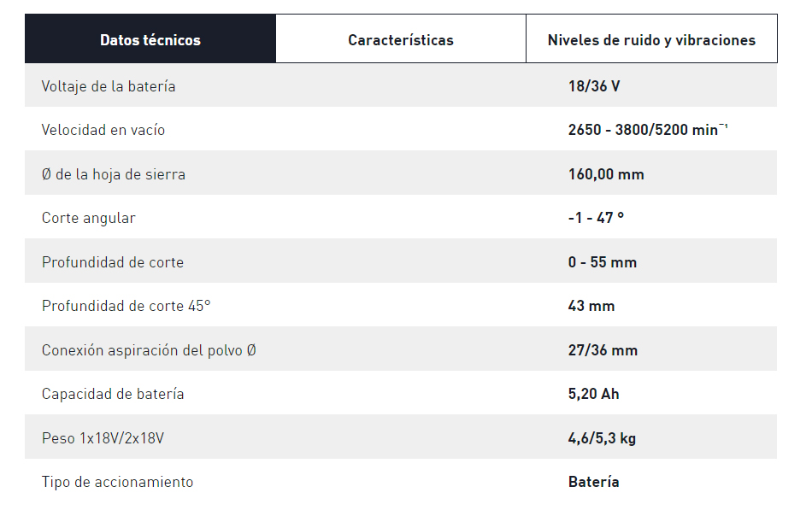Open the Niveles de ruido y vibraciones tab

(651, 38)
